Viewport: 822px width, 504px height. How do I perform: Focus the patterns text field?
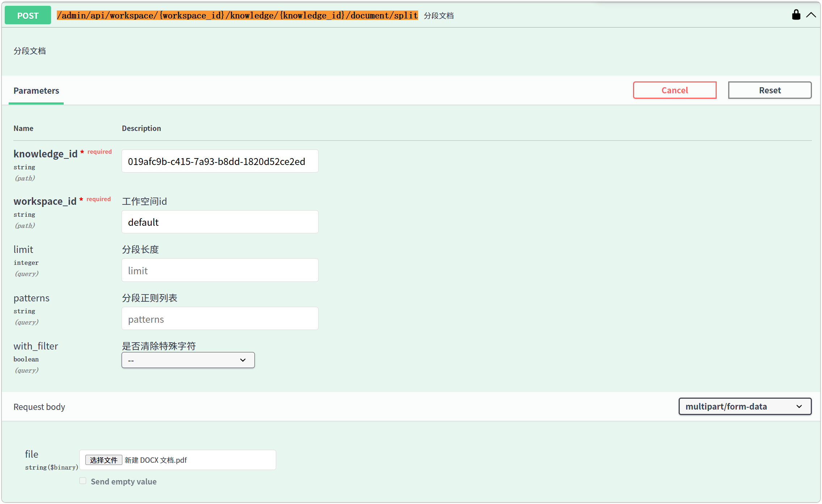point(220,319)
